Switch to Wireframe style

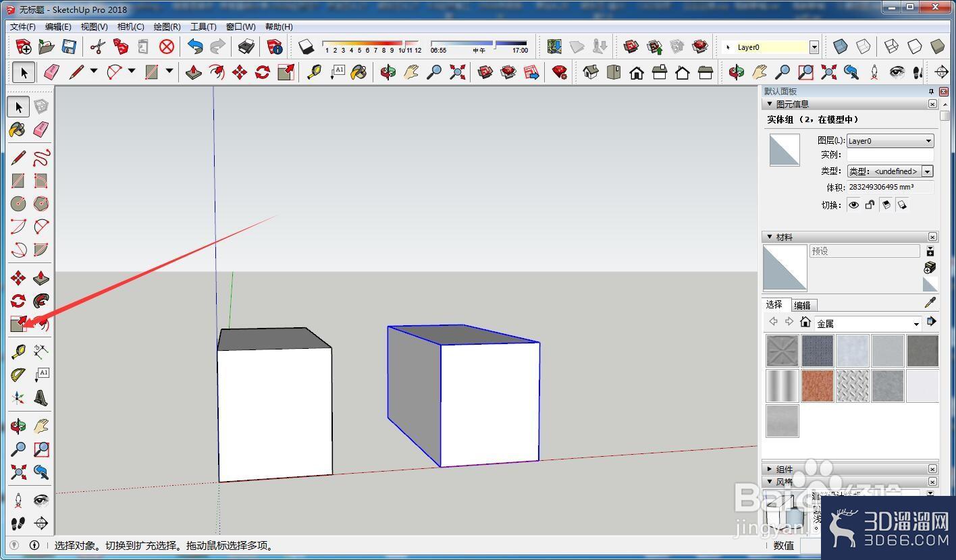tap(892, 47)
